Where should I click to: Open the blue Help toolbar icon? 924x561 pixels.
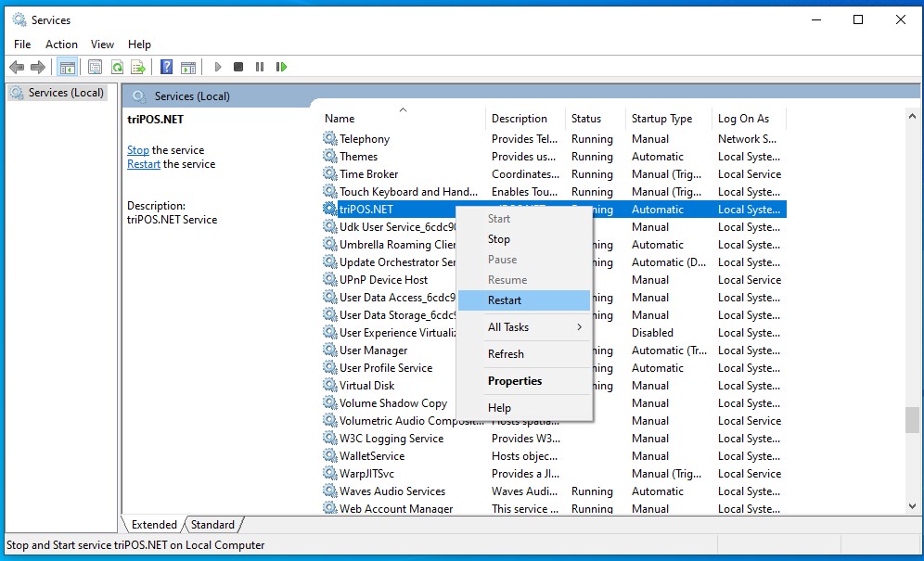pyautogui.click(x=167, y=67)
